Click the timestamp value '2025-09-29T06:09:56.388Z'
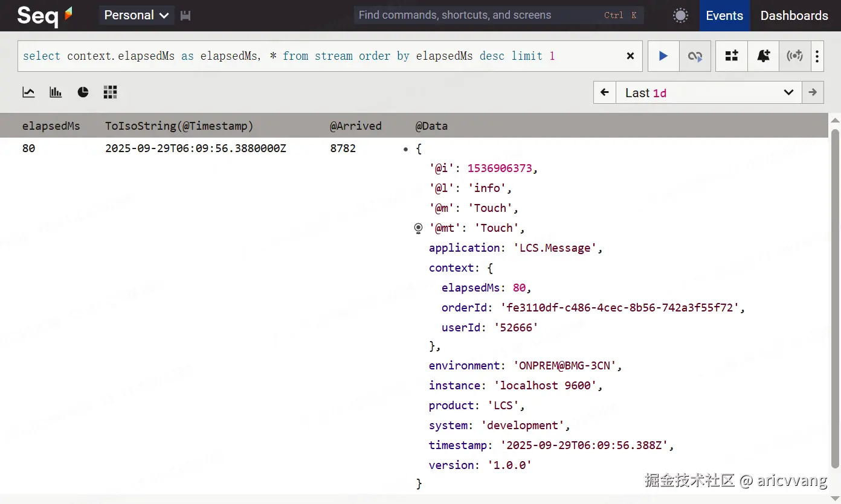The height and width of the screenshot is (504, 841). pos(584,445)
